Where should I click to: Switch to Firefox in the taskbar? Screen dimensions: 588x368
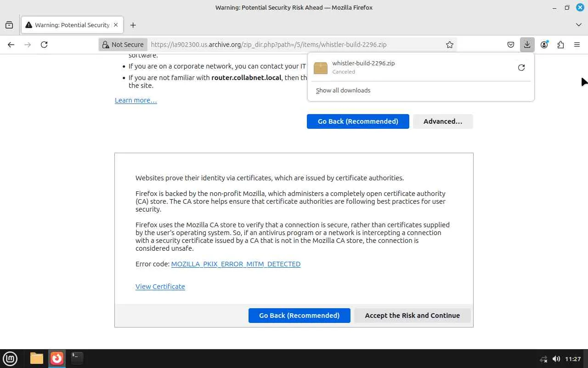tap(57, 358)
